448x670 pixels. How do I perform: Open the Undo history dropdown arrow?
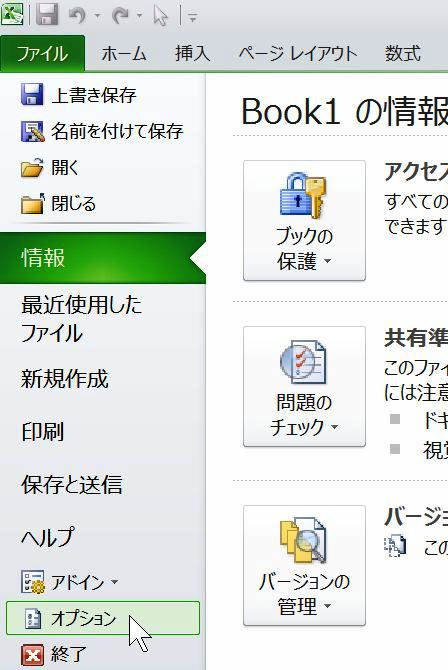click(x=97, y=16)
